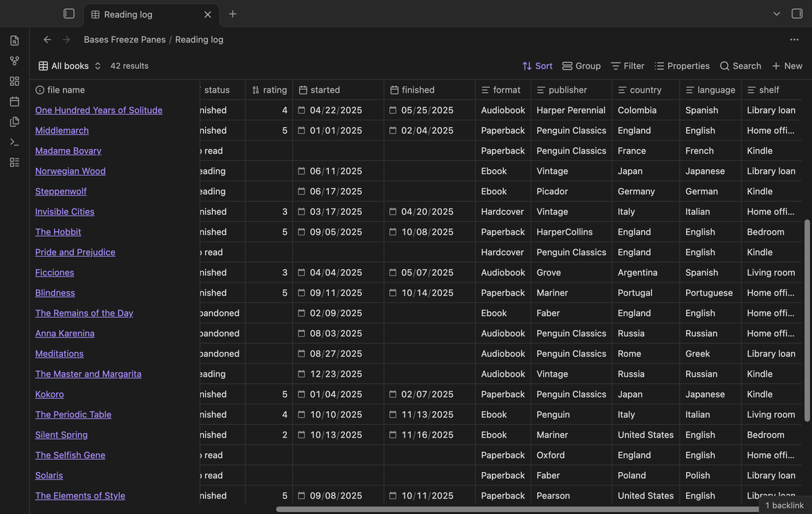Open the tab list dropdown chevron
This screenshot has width=812, height=514.
pos(777,14)
